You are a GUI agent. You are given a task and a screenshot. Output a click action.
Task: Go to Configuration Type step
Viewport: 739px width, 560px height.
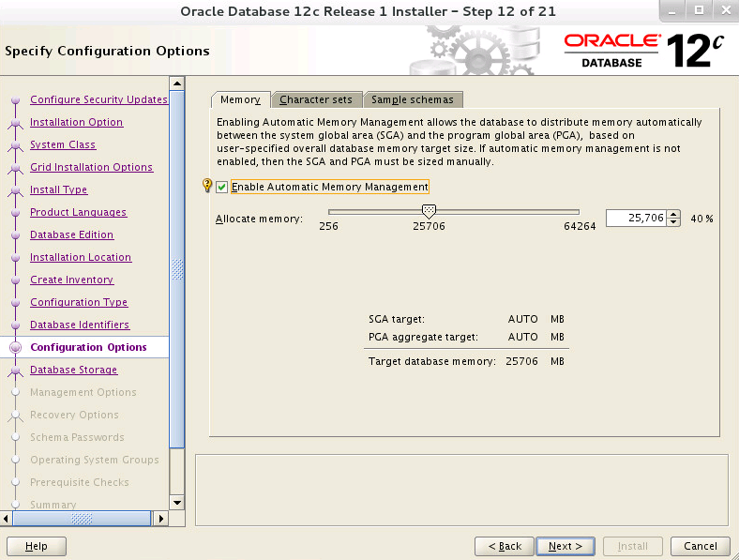coord(79,303)
